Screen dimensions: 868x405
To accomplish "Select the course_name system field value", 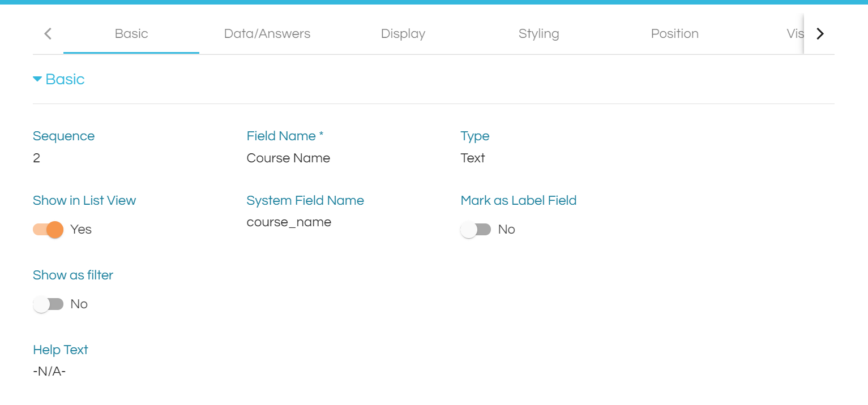I will click(x=289, y=222).
